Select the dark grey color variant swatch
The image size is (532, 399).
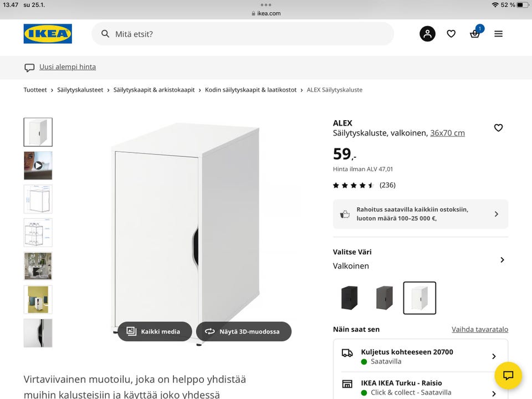(x=384, y=298)
